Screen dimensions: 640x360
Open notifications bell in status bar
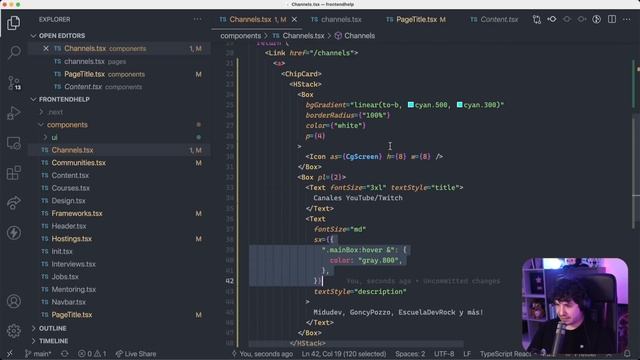(627, 354)
